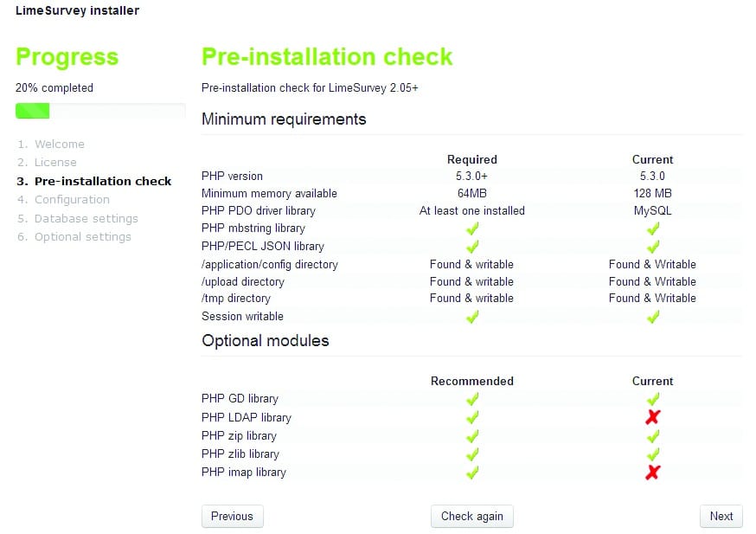
Task: Select License step in progress list
Action: (x=55, y=162)
